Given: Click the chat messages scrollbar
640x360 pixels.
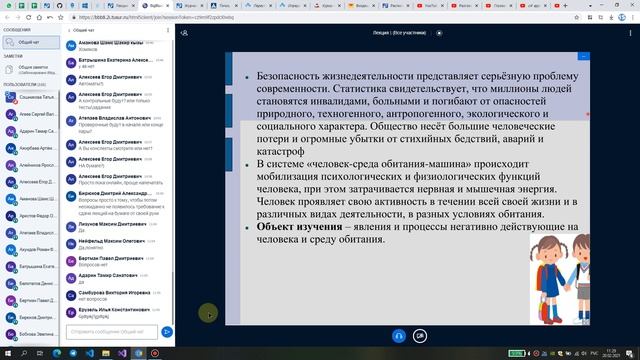Looking at the screenshot, I should (173, 298).
